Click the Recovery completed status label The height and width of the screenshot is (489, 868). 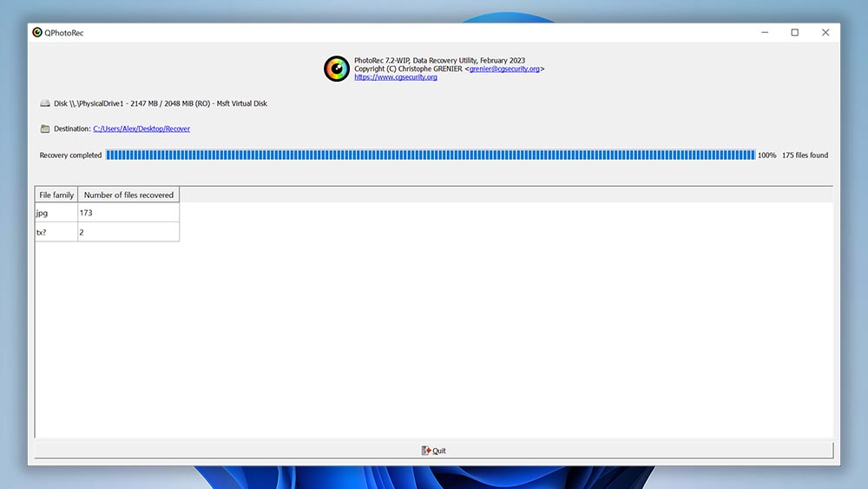(x=70, y=155)
